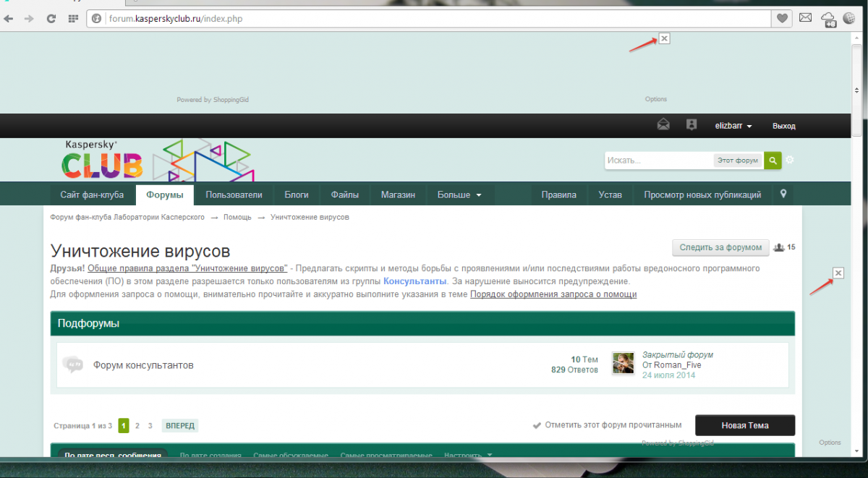Expand Страница 1 из 3 page jump
The height and width of the screenshot is (478, 868).
(x=83, y=426)
